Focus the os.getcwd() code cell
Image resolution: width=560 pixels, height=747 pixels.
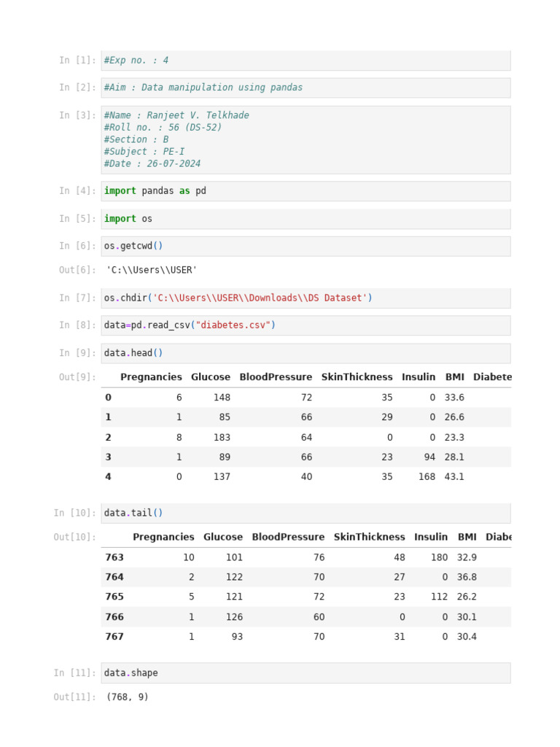306,246
